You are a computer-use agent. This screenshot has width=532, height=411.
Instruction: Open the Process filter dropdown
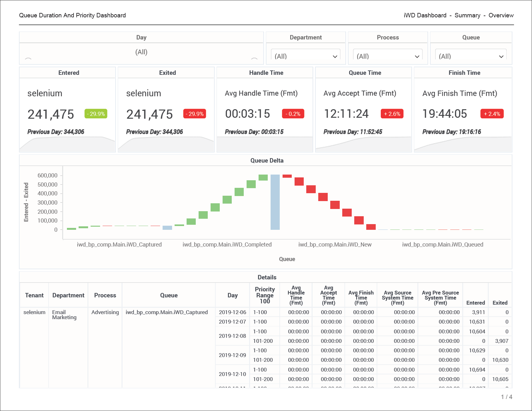[x=388, y=56]
